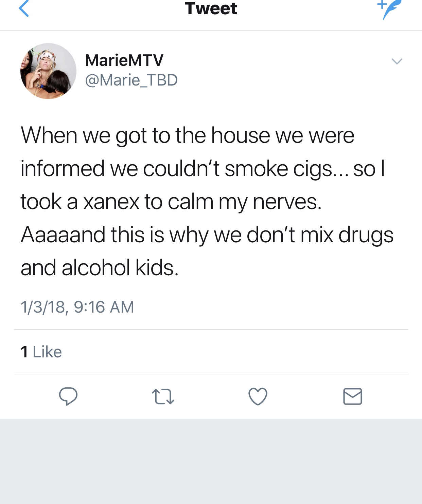Go back using the blue back arrow
The height and width of the screenshot is (504, 422).
24,8
